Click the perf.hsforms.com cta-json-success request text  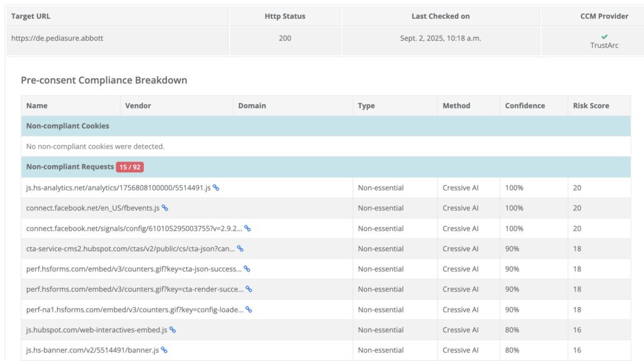coord(134,269)
